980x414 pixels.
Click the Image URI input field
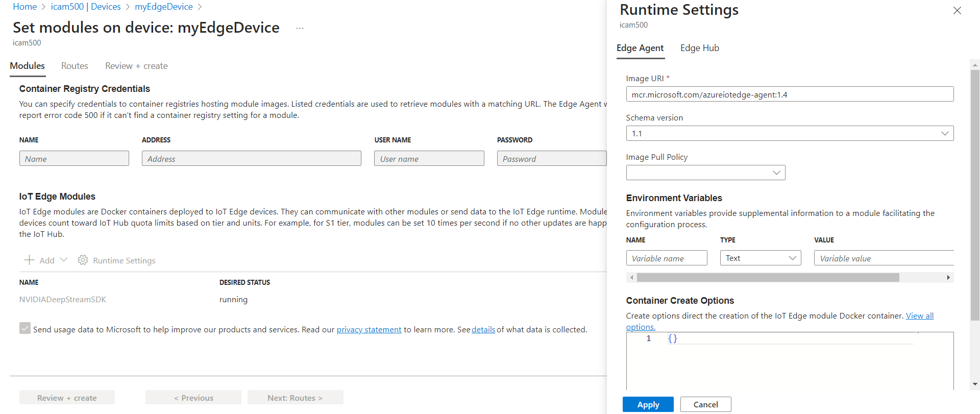pyautogui.click(x=790, y=94)
